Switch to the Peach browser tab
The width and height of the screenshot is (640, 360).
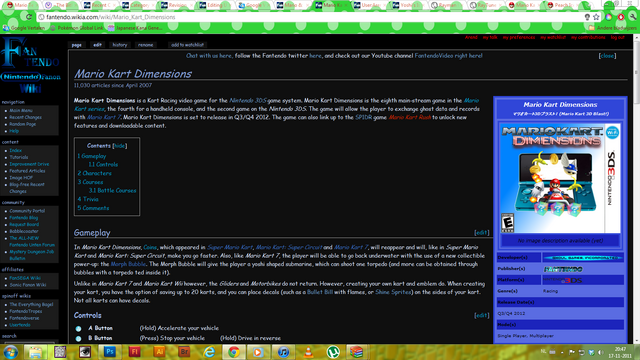pos(563,5)
